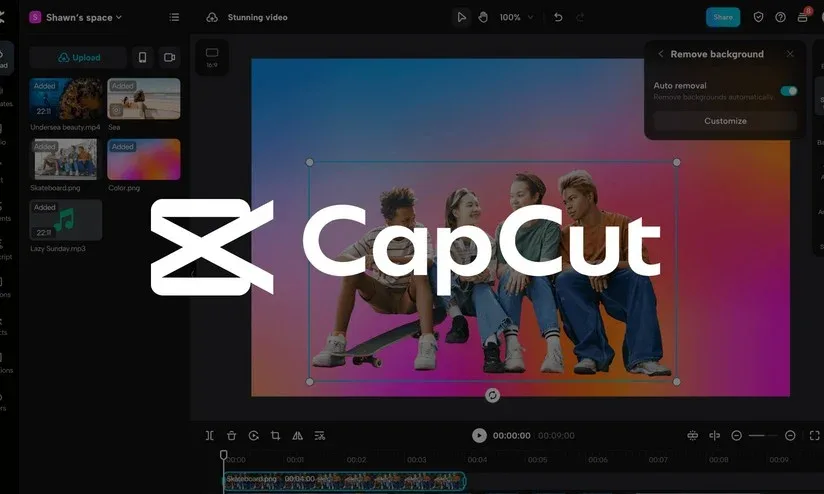Select the Sea media thumbnail
The width and height of the screenshot is (824, 494).
pos(143,99)
